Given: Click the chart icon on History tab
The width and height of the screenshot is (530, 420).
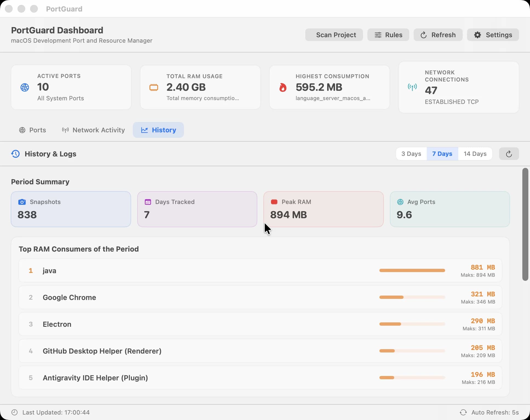Looking at the screenshot, I should tap(145, 130).
